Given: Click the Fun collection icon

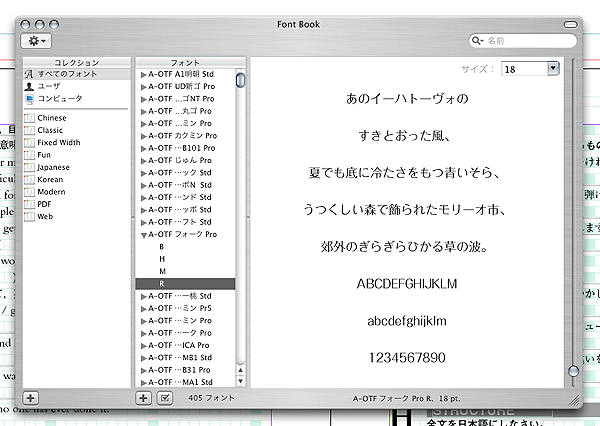Looking at the screenshot, I should 29,155.
